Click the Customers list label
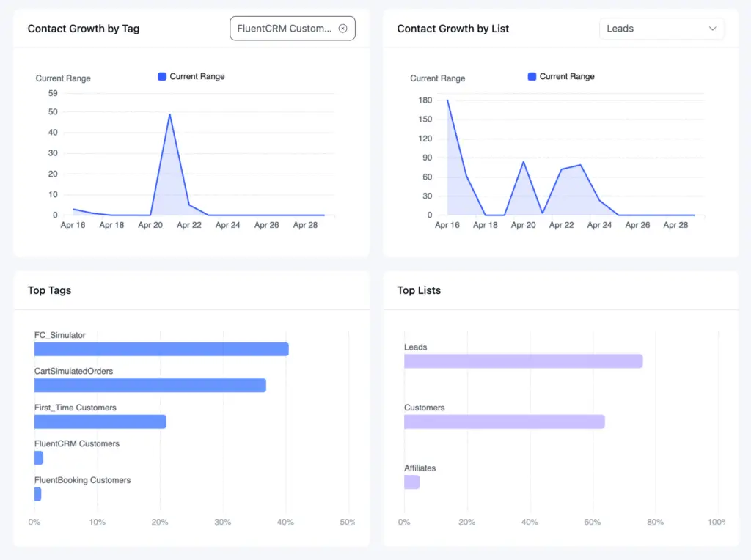This screenshot has width=751, height=560. tap(425, 408)
